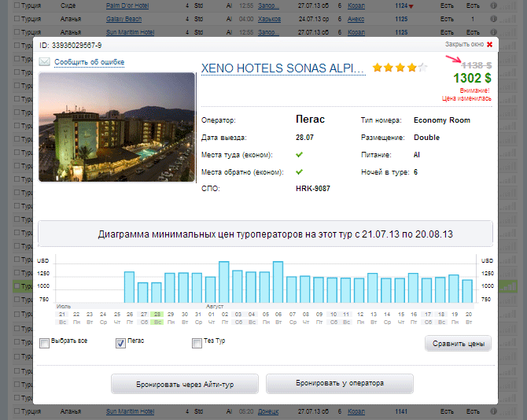The width and height of the screenshot is (527, 420).
Task: Click the 'Запор...' link in the Palm D'or row
Action: click(268, 6)
